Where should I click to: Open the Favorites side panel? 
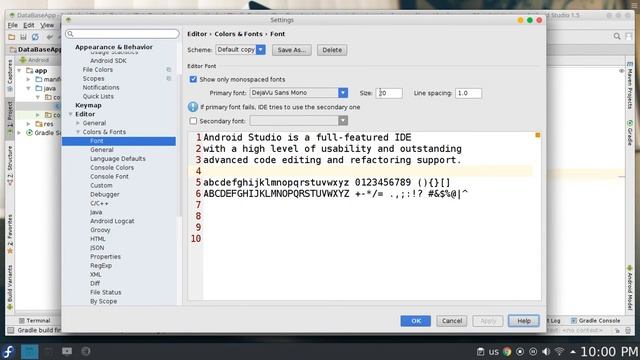pyautogui.click(x=10, y=234)
